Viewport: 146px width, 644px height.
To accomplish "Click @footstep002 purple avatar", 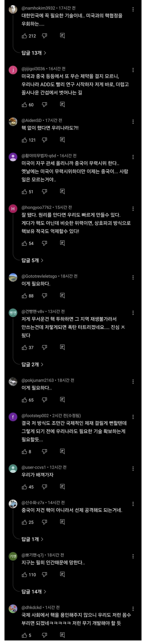I will (13, 417).
